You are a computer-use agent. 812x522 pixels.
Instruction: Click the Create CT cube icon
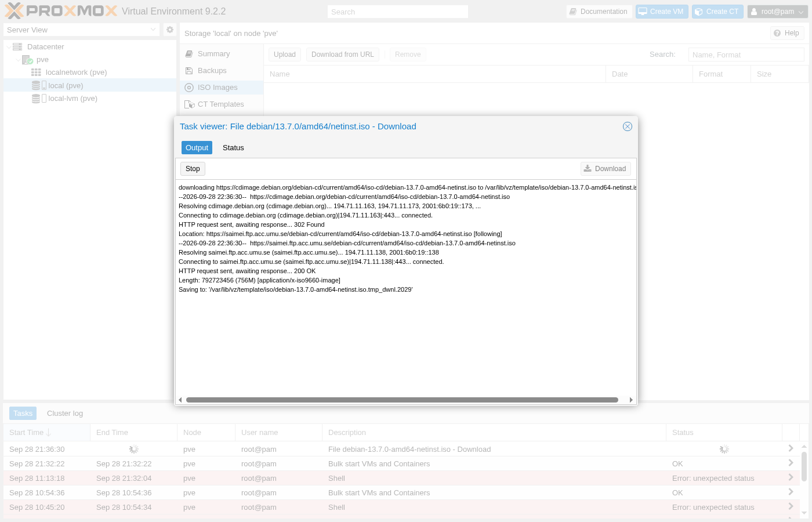click(699, 12)
